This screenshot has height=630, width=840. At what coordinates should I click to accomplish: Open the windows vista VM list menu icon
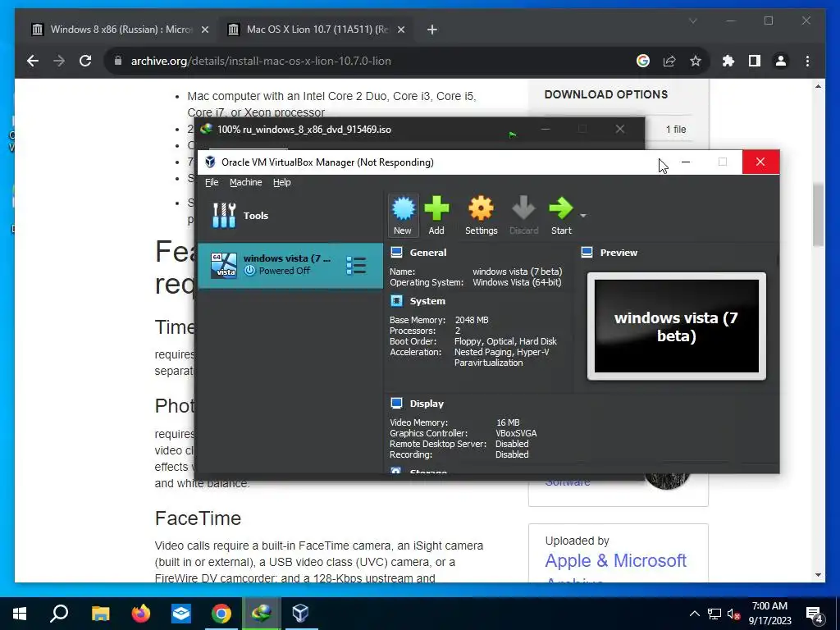point(356,265)
